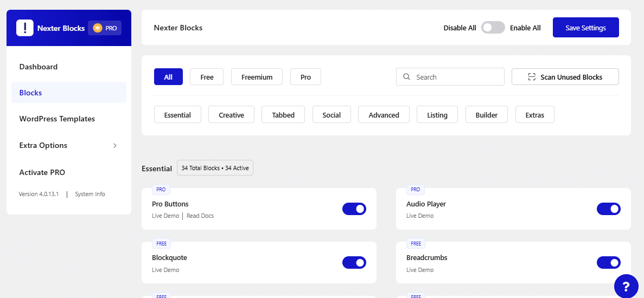The height and width of the screenshot is (298, 644).
Task: Click the crown PRO badge in header
Action: click(x=105, y=28)
